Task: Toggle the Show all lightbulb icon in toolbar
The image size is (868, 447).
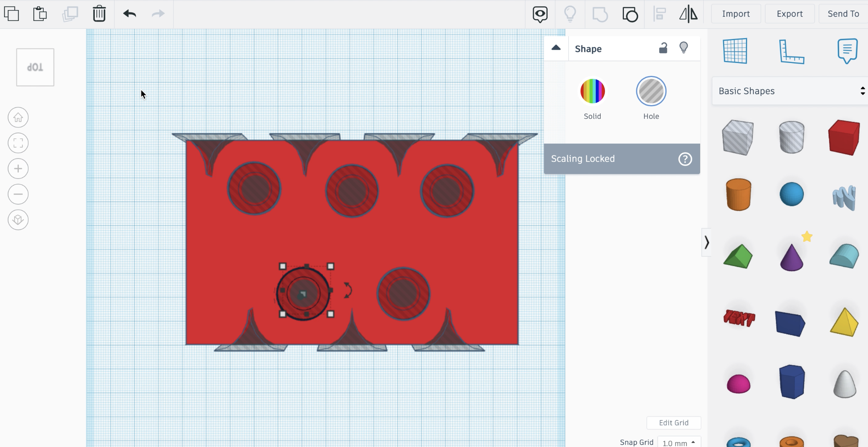Action: (570, 14)
